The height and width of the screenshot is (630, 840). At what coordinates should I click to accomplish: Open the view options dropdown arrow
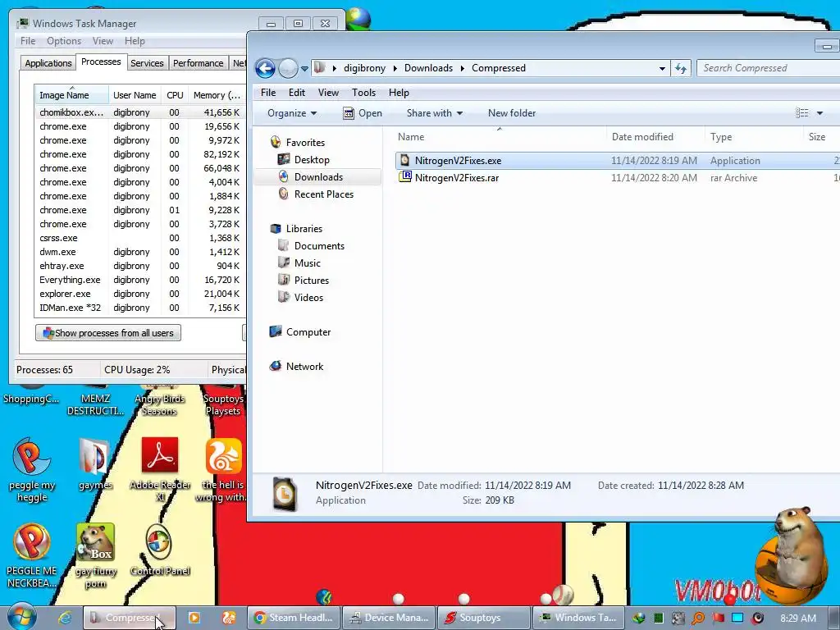[x=819, y=113]
